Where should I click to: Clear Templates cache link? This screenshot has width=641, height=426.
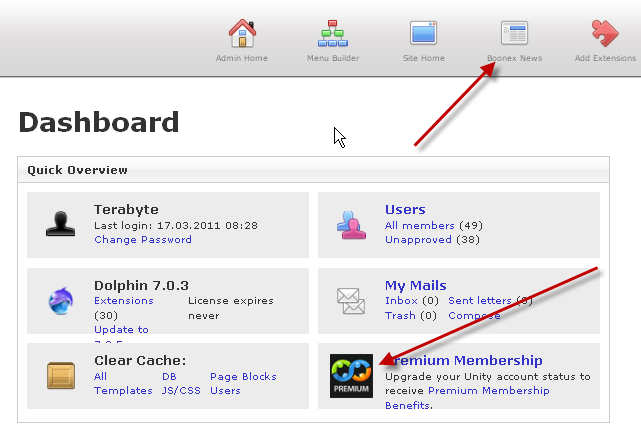[123, 390]
